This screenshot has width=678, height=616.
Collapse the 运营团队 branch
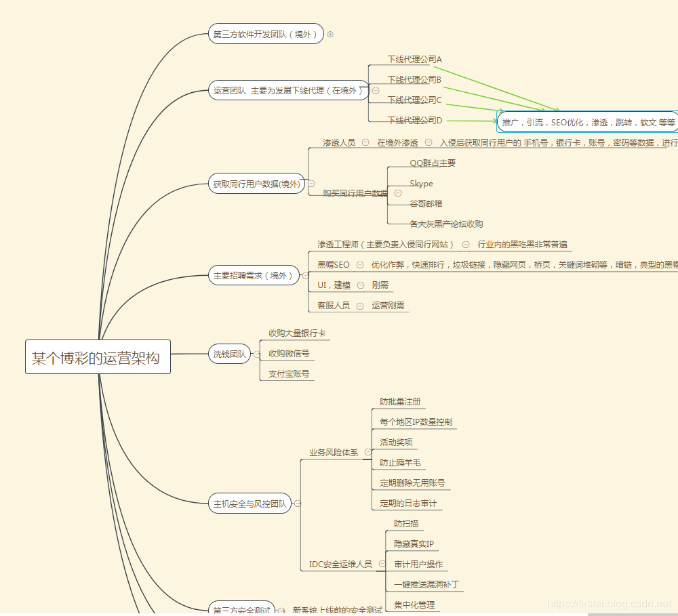tap(376, 90)
